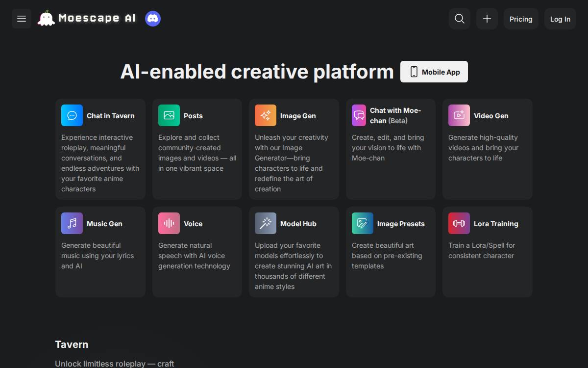
Task: Click the Tavern section heading
Action: tap(72, 344)
